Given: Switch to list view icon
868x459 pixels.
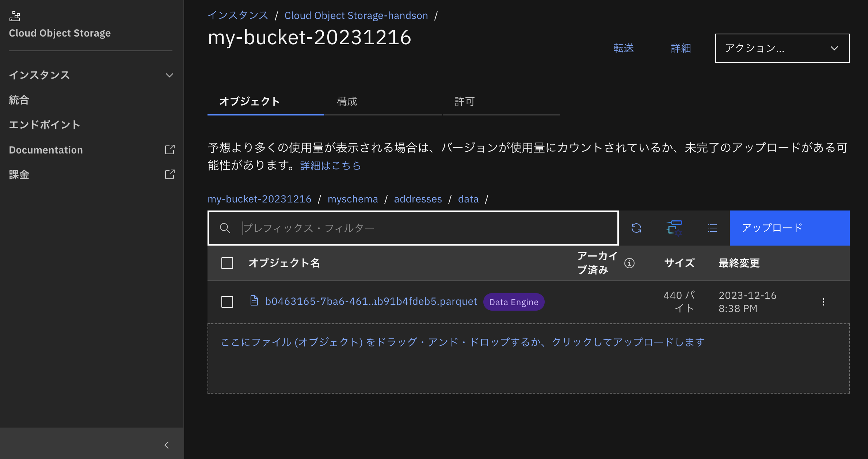Looking at the screenshot, I should [x=712, y=228].
